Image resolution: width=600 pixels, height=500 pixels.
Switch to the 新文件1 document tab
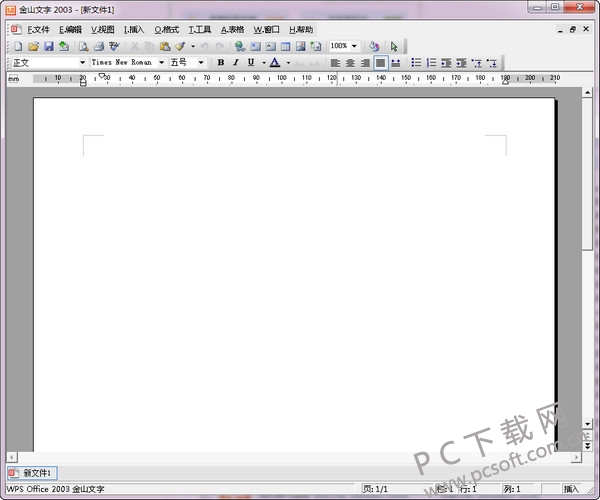click(x=32, y=473)
